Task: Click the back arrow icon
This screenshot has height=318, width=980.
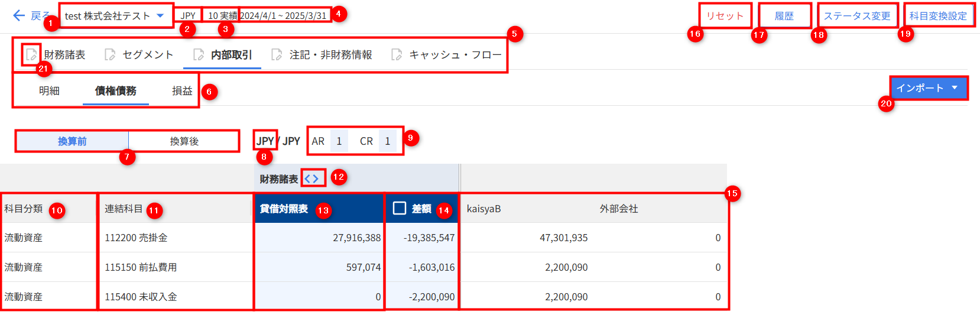Action: pos(19,16)
